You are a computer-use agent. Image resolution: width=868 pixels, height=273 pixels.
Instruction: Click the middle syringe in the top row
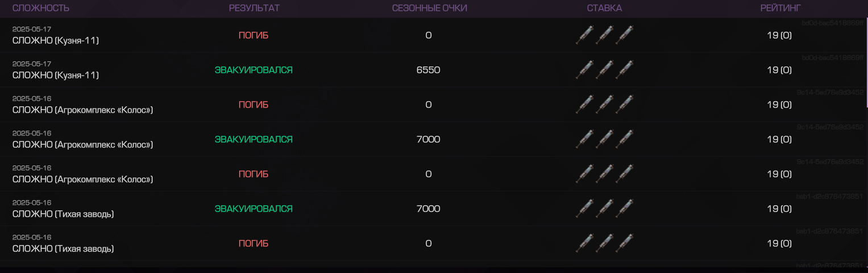(x=605, y=35)
